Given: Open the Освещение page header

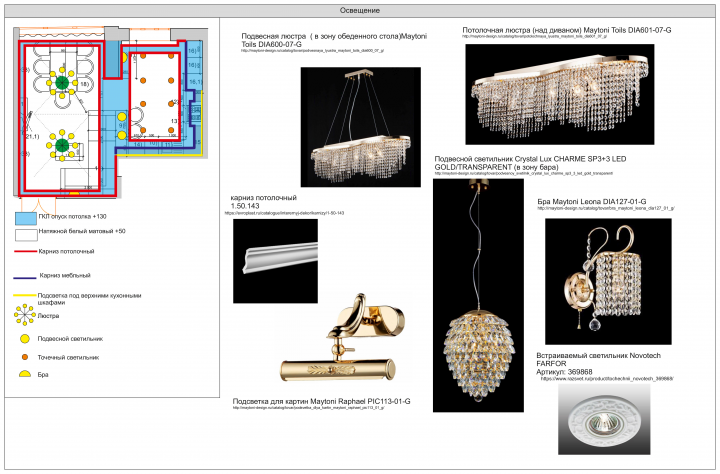Looking at the screenshot, I should tap(360, 11).
